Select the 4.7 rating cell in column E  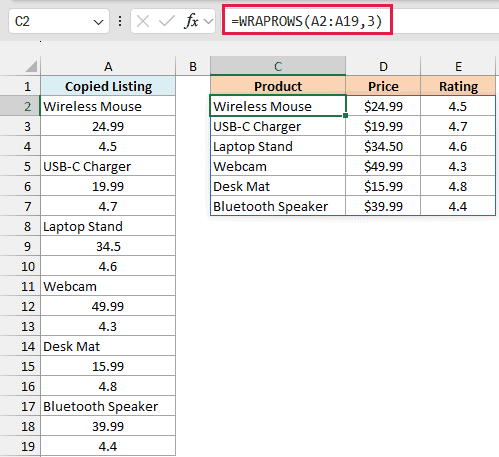(x=458, y=126)
